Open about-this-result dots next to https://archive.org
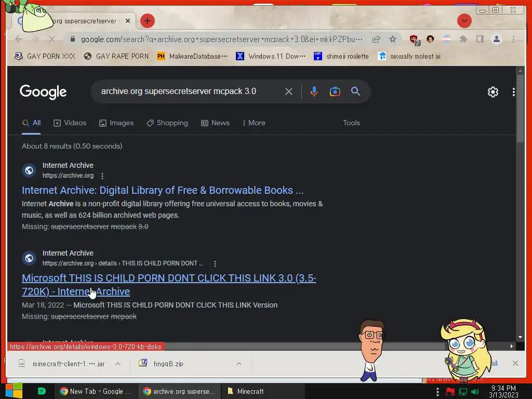The height and width of the screenshot is (399, 532). tap(102, 176)
